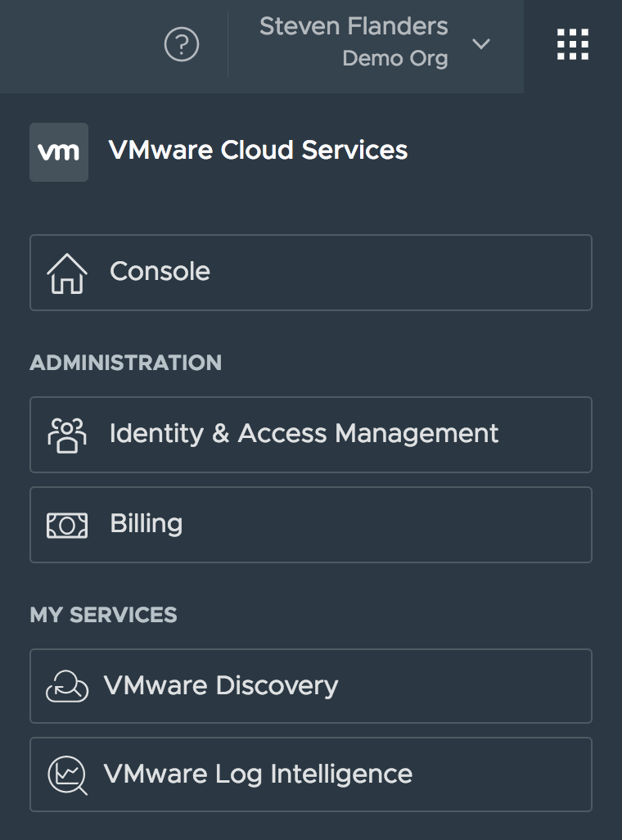The image size is (622, 840).
Task: Click the help question mark icon
Action: pos(182,45)
